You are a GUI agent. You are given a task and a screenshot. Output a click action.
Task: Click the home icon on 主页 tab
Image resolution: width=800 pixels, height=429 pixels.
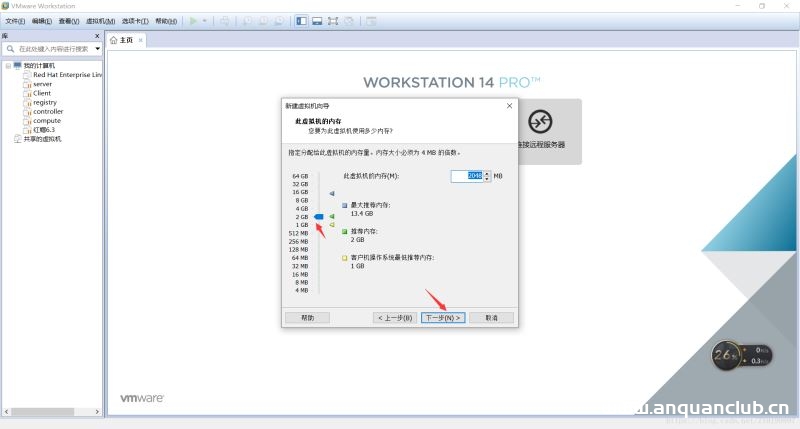(113, 40)
